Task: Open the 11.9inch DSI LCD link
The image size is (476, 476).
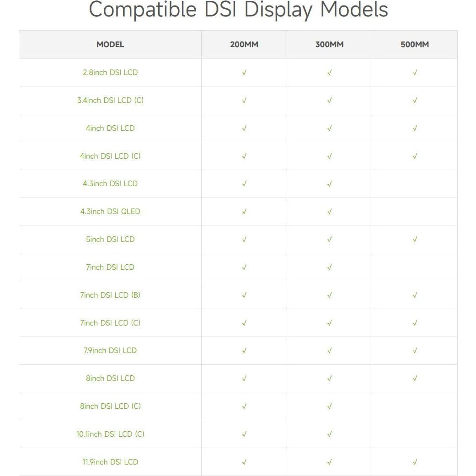Action: point(110,462)
